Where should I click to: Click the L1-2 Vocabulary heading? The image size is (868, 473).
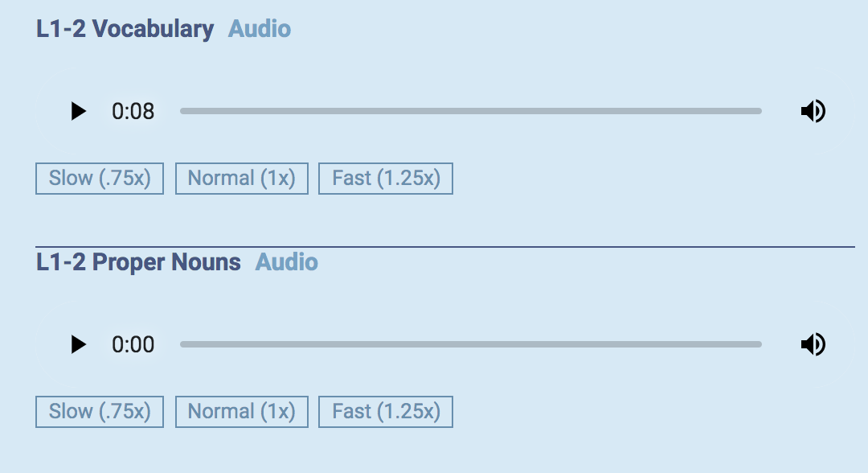point(125,29)
